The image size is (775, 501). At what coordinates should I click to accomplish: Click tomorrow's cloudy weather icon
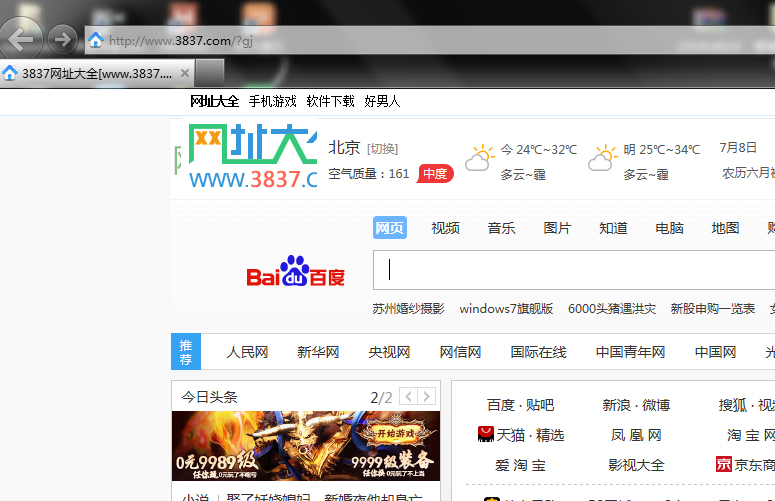603,158
